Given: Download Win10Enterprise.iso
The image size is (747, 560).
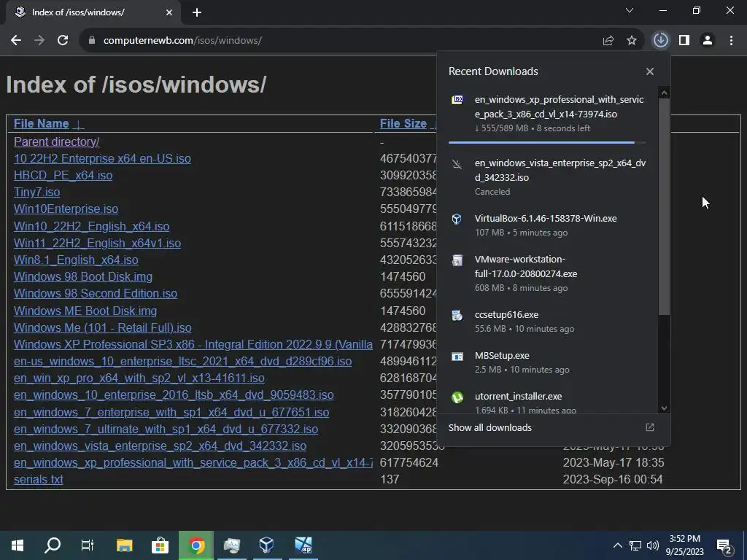Looking at the screenshot, I should (66, 209).
